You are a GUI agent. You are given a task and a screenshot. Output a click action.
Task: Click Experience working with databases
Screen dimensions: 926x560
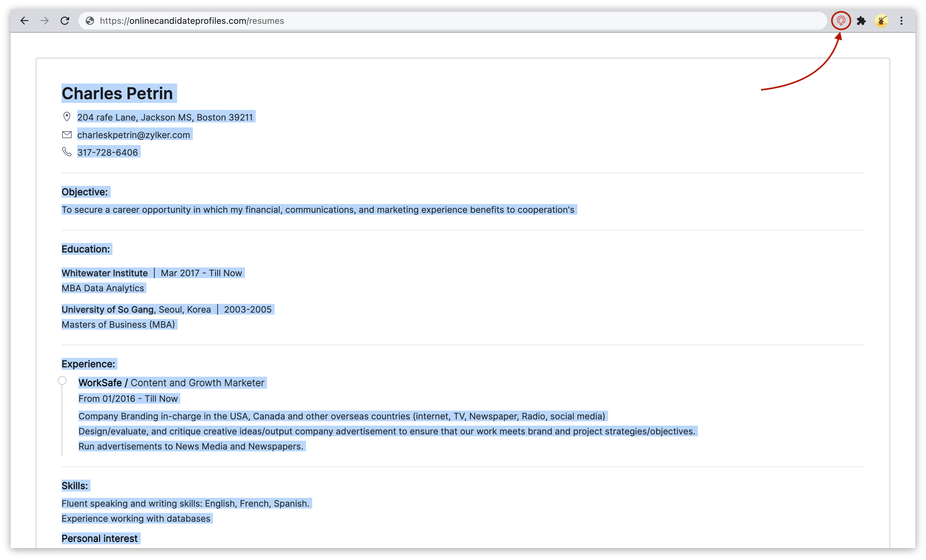(x=136, y=518)
